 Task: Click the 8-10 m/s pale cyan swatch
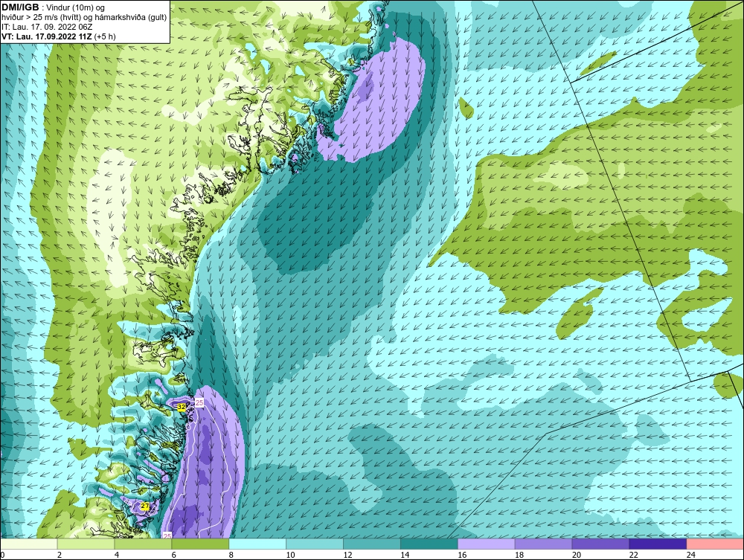[x=257, y=544]
